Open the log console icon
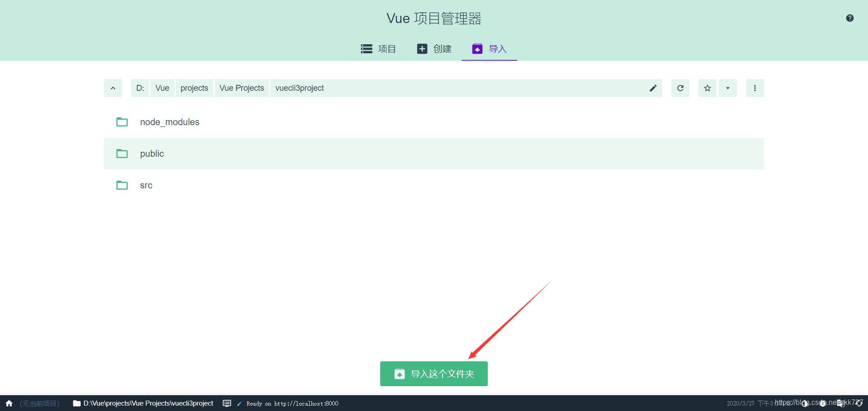This screenshot has height=411, width=868. click(227, 403)
